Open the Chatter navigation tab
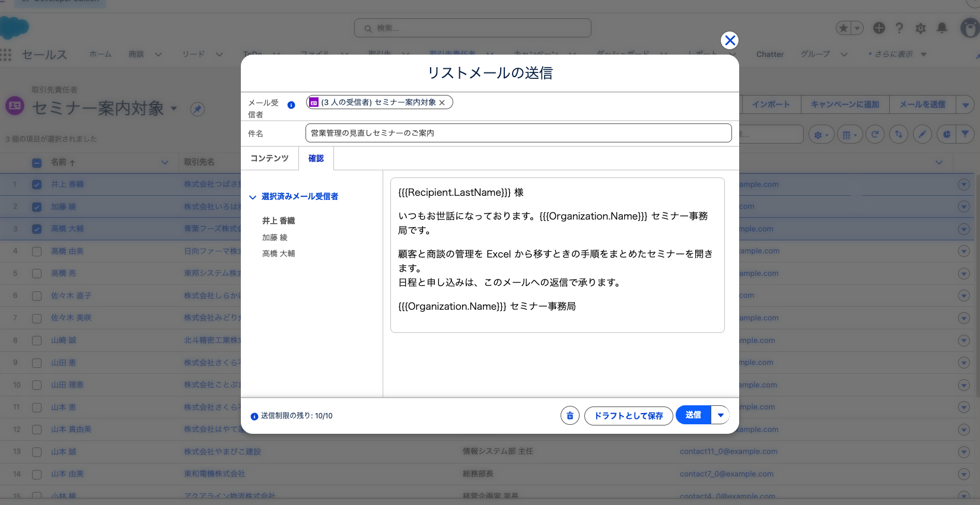The width and height of the screenshot is (980, 505). tap(770, 55)
